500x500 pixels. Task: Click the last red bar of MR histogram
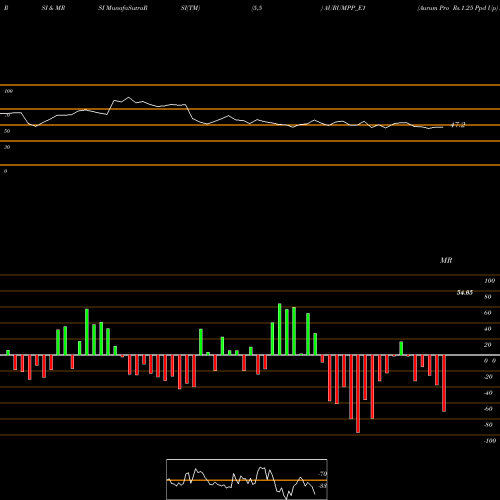tap(444, 383)
